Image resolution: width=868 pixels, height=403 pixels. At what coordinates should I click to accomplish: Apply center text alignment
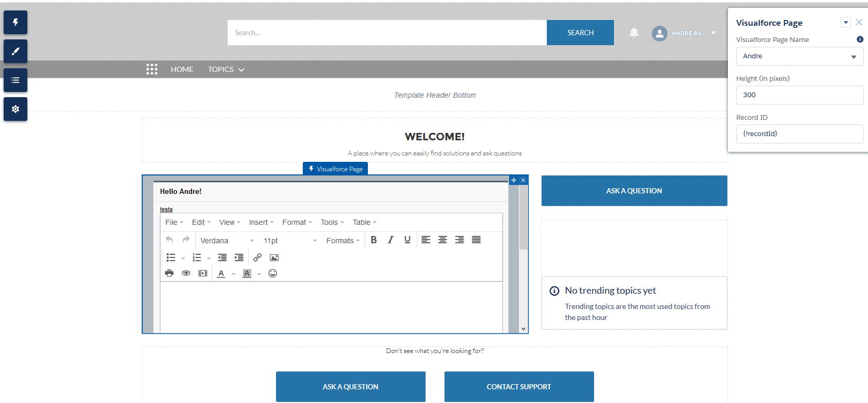point(442,240)
